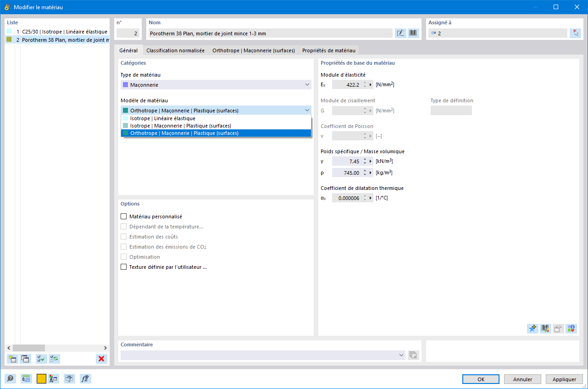Click the αx value stepper arrows
This screenshot has height=389, width=588.
pos(365,198)
